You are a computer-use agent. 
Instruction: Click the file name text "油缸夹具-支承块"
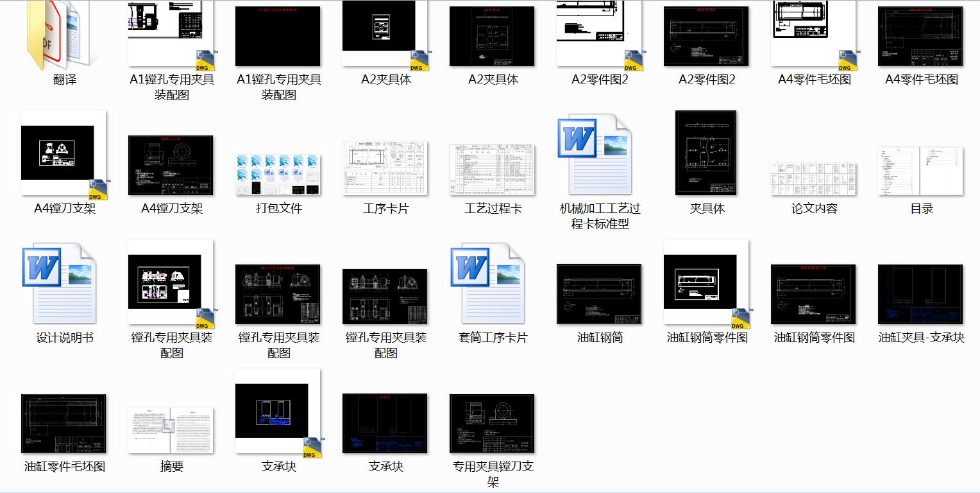coord(921,338)
